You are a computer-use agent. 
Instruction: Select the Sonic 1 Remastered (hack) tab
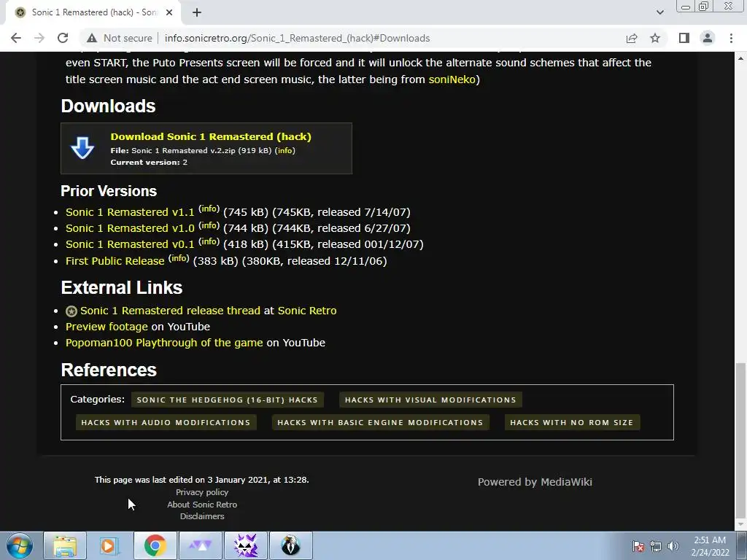pyautogui.click(x=93, y=12)
